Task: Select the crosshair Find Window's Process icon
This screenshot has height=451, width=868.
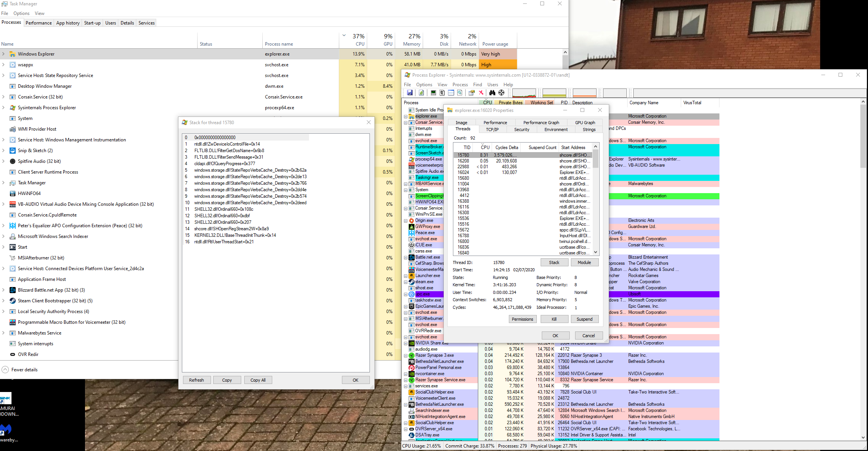Action: pos(502,93)
